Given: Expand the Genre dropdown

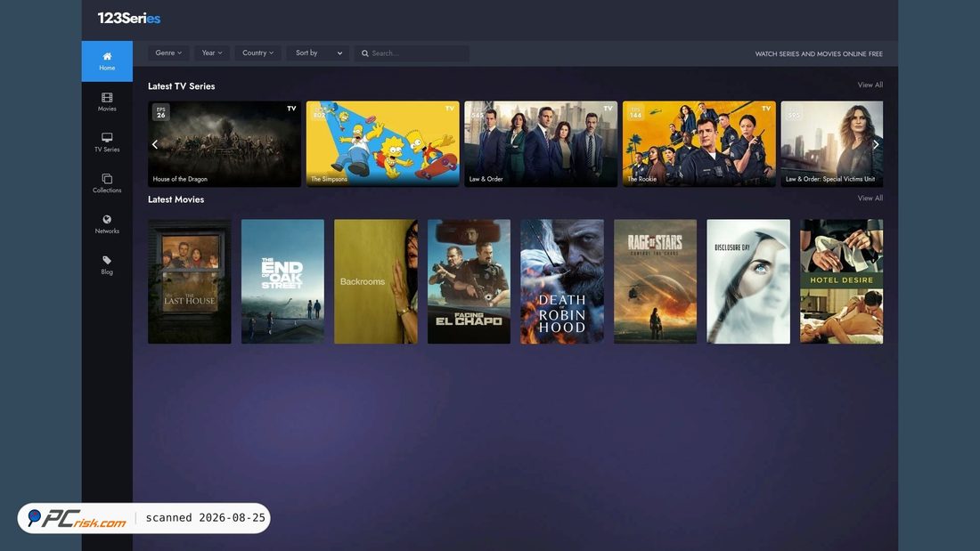Looking at the screenshot, I should point(168,53).
